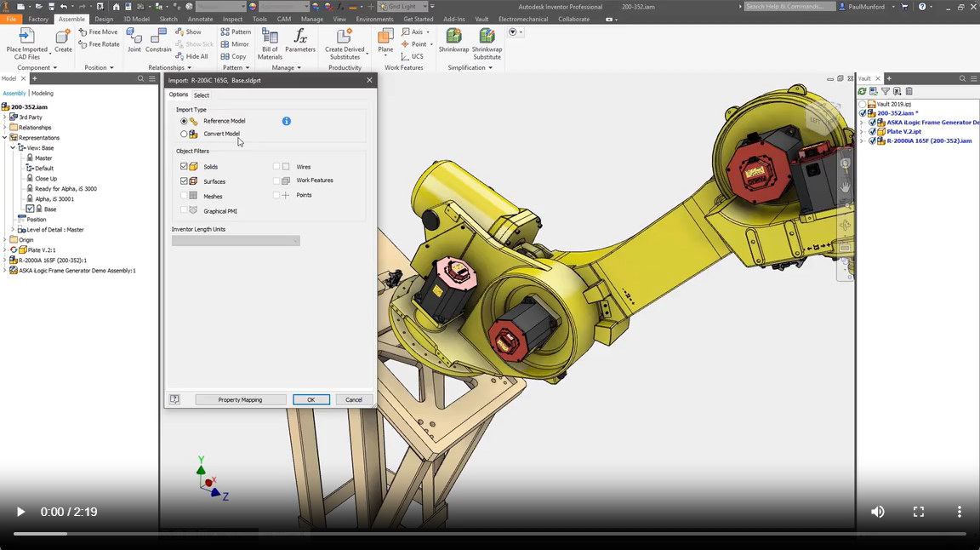Expand the Plate V.2:1 tree node

pos(5,250)
